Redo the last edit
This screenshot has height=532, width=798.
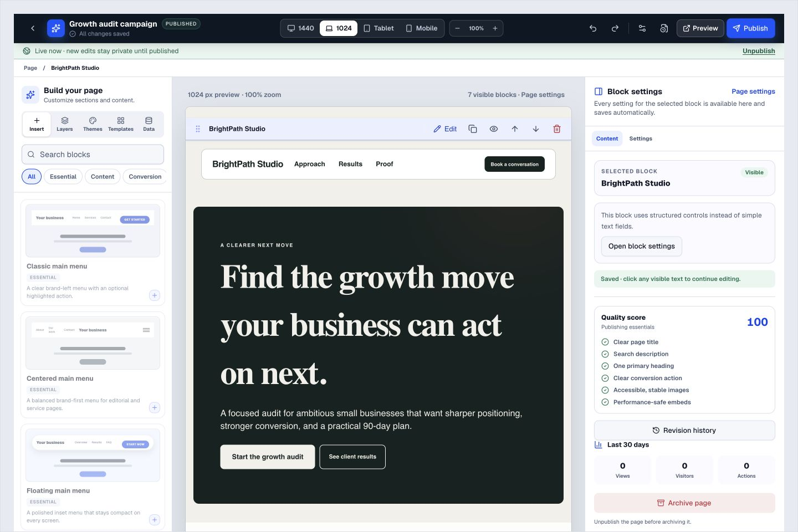615,28
